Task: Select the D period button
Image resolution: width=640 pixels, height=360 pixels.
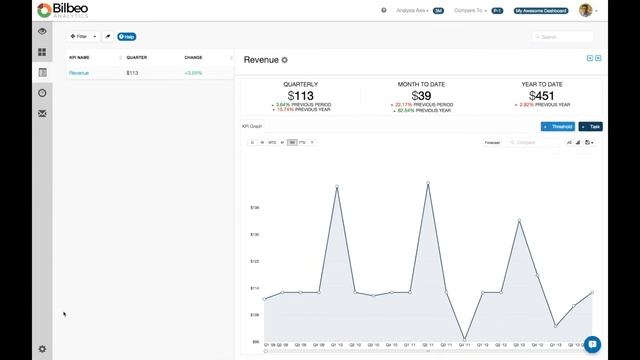Action: (252, 142)
